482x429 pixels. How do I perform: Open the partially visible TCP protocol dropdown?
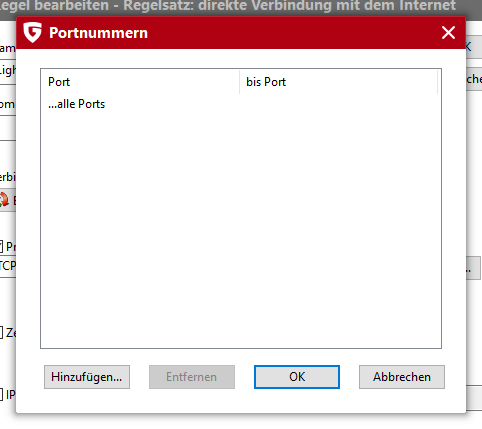(8, 266)
